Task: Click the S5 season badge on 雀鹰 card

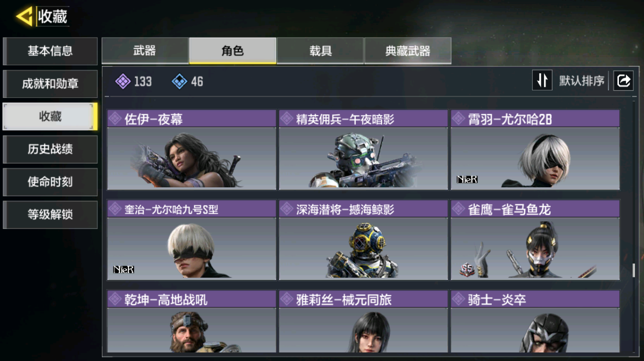Action: [467, 270]
